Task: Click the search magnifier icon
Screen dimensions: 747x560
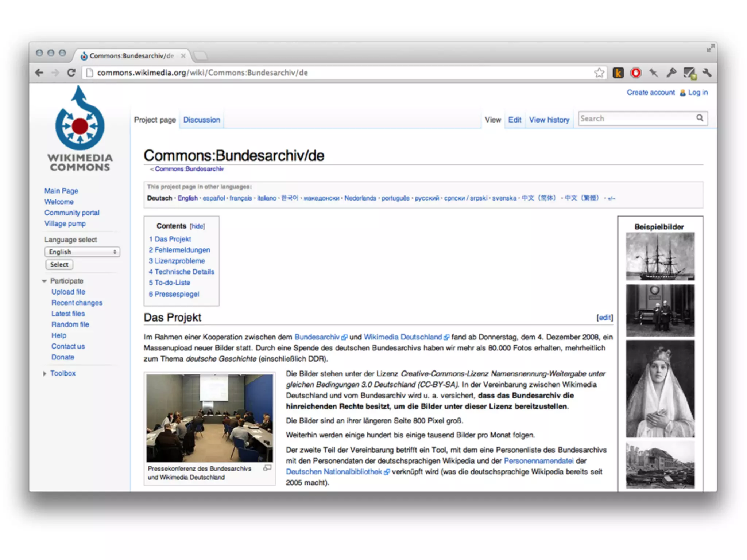Action: 700,118
